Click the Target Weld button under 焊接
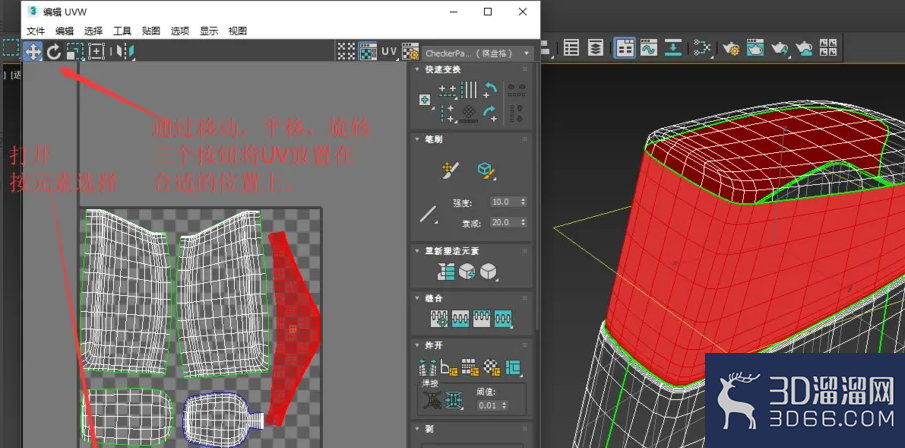Viewport: 905px width, 448px height. point(432,400)
